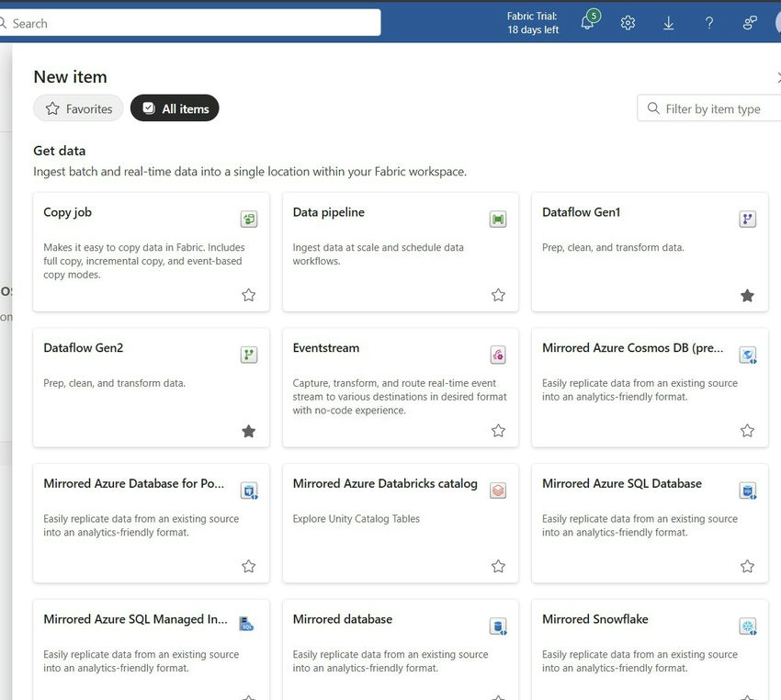
Task: Switch to the Favorites filter
Action: pos(78,107)
